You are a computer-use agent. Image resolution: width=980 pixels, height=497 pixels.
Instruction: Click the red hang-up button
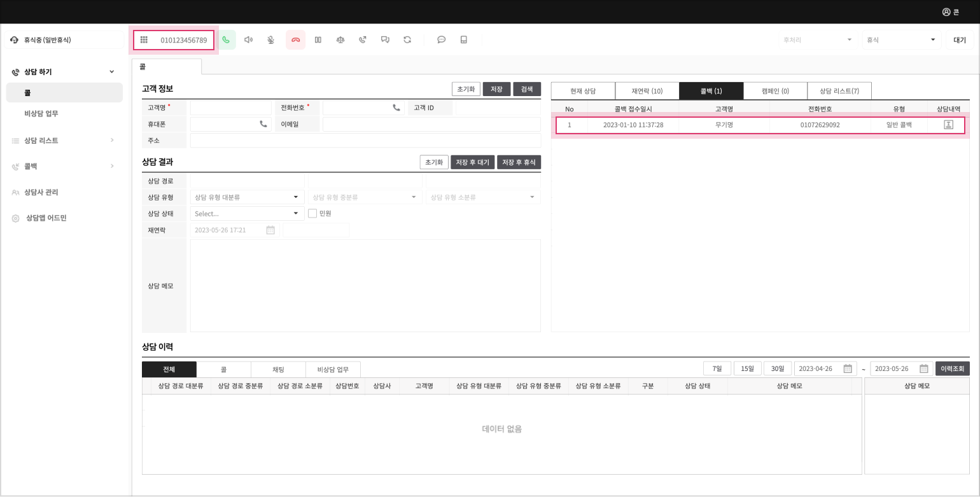click(295, 40)
